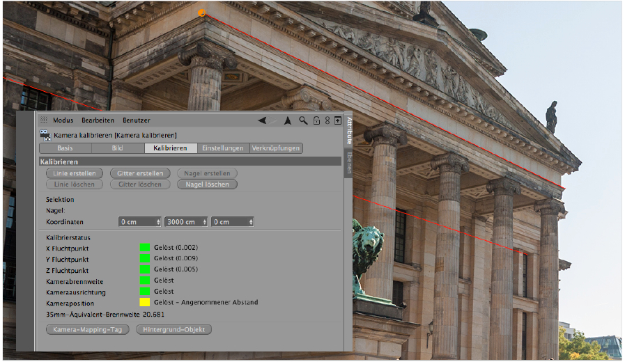Open the Benutzer menu
The height and width of the screenshot is (364, 625).
pos(137,120)
